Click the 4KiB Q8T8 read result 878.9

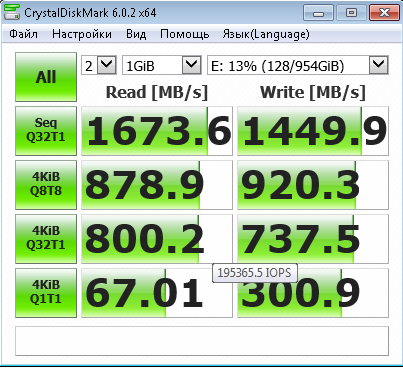157,185
